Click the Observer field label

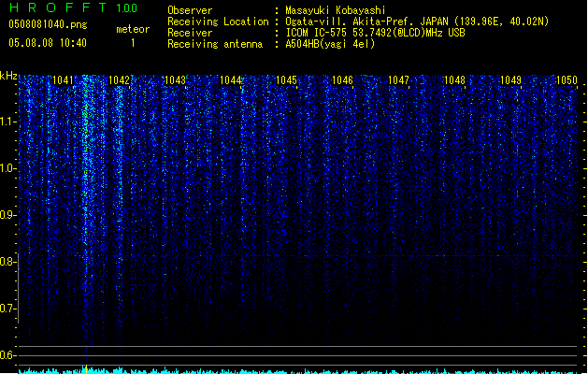click(190, 10)
